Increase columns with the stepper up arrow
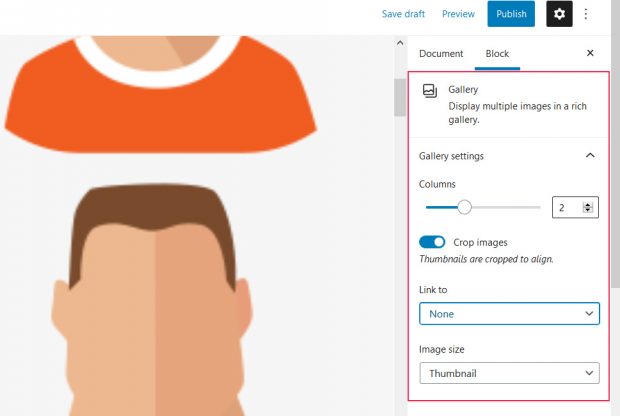 tap(588, 204)
